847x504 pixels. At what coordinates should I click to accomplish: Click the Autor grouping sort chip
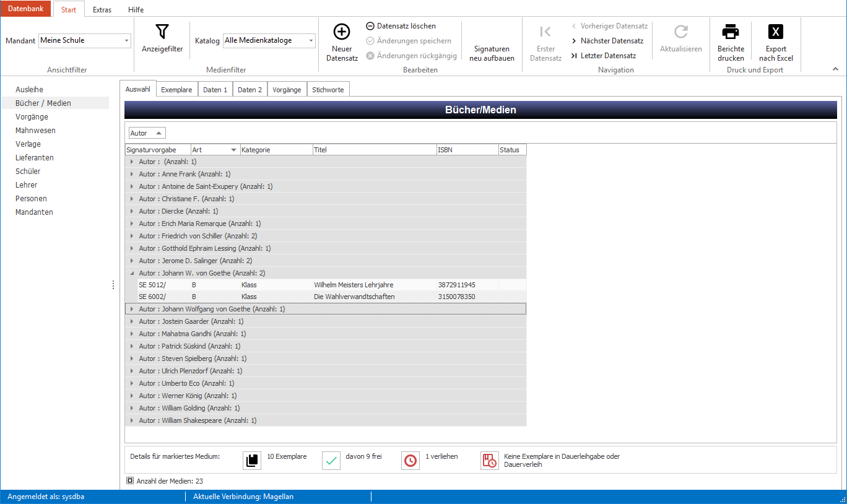tap(147, 133)
